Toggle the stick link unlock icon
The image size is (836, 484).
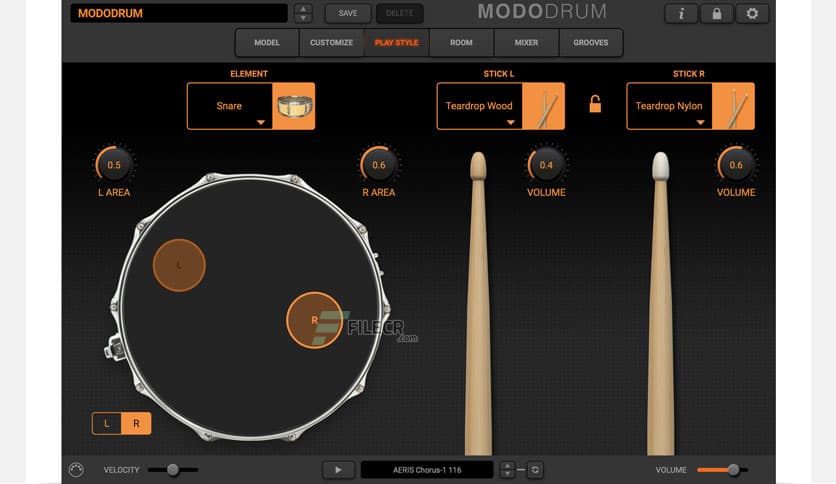pos(595,104)
